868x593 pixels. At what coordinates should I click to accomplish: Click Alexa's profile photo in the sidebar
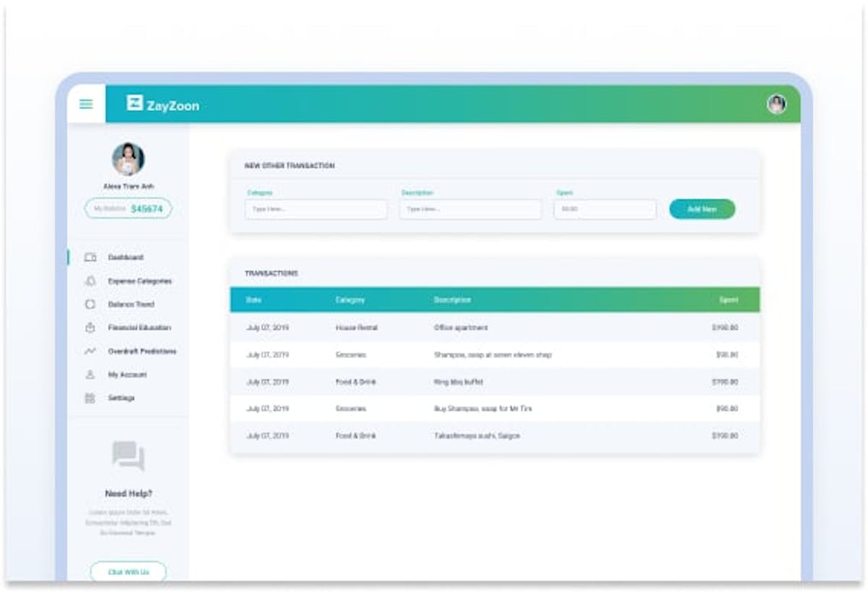click(x=128, y=159)
